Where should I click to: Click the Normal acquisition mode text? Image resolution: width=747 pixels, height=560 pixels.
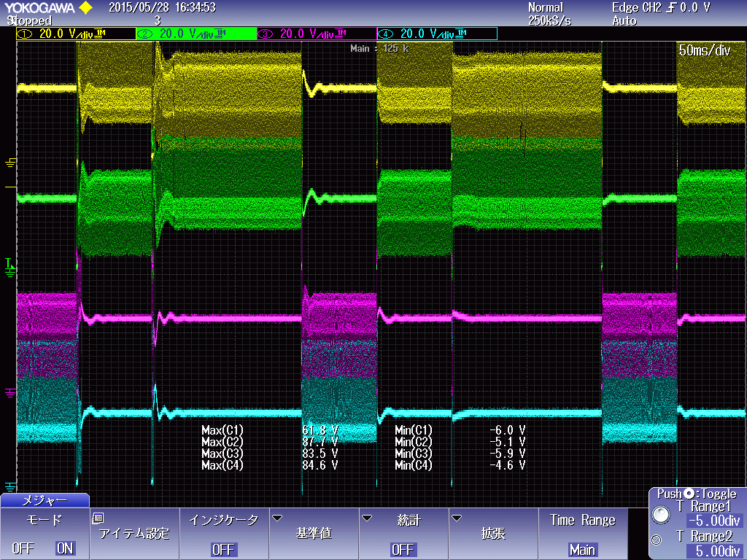tap(546, 7)
